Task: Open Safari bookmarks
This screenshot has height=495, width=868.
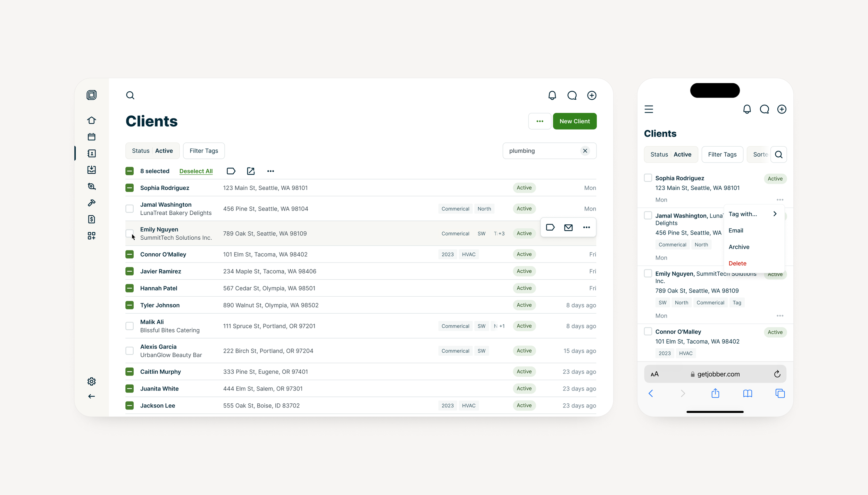Action: pyautogui.click(x=748, y=393)
